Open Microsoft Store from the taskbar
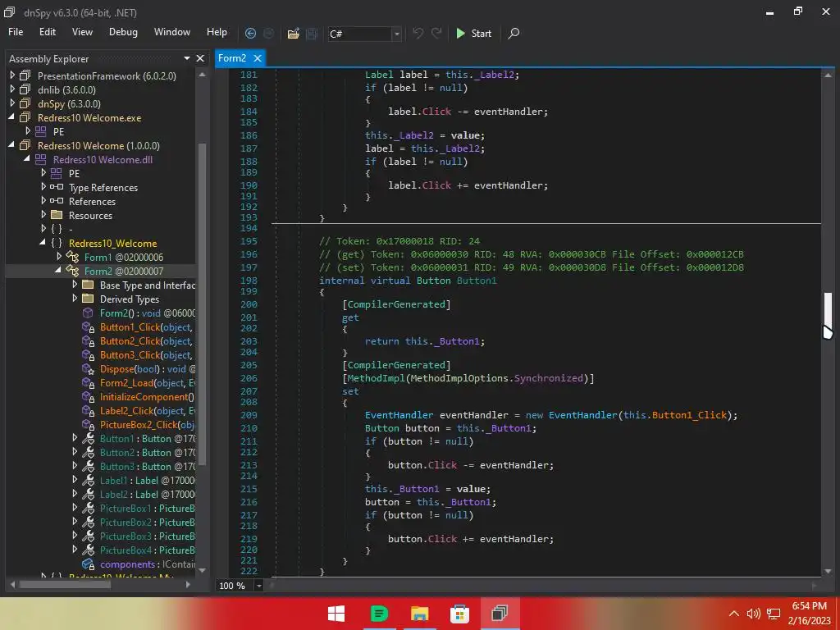Image resolution: width=840 pixels, height=630 pixels. [459, 614]
